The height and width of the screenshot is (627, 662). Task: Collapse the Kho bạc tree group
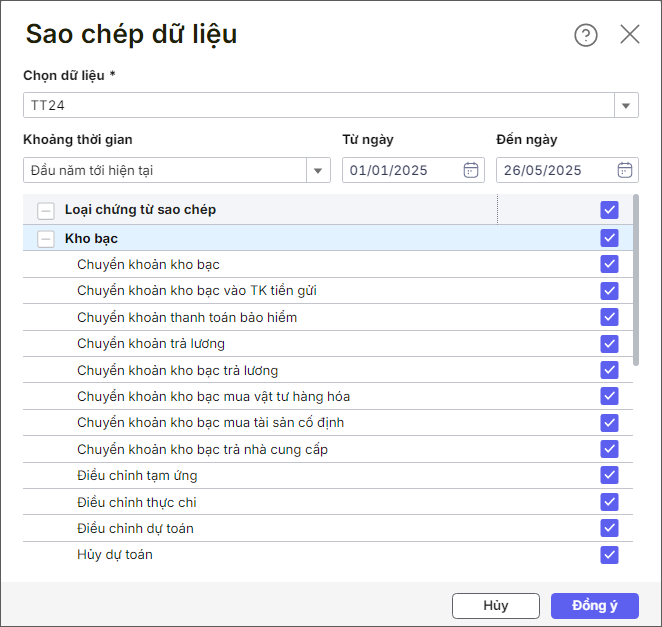pyautogui.click(x=45, y=238)
